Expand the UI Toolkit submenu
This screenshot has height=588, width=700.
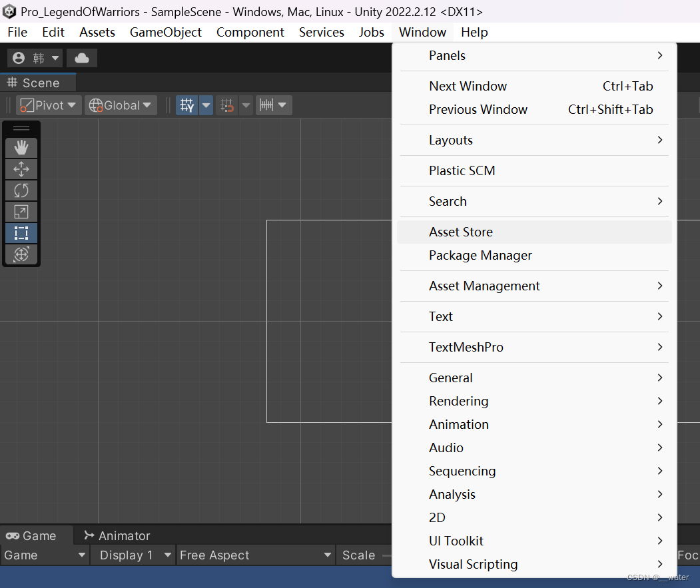click(534, 541)
